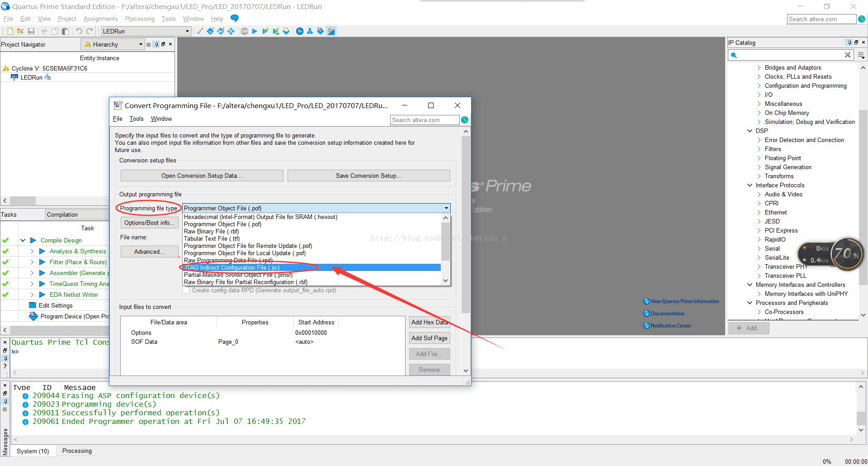
Task: Switch to the Processing messages tab
Action: click(77, 451)
